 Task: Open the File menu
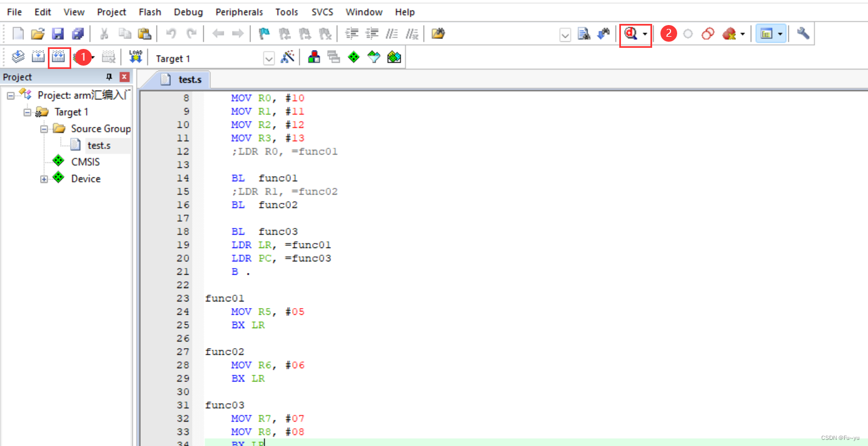(14, 12)
